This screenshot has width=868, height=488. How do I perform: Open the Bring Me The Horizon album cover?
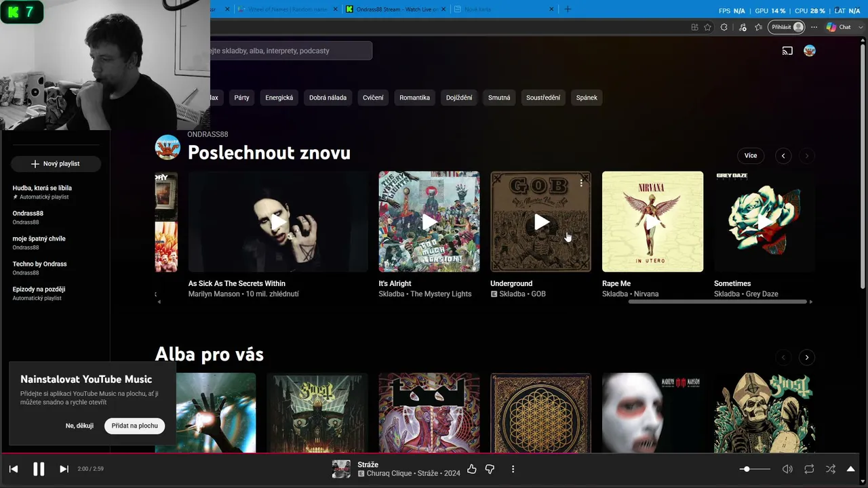point(541,413)
